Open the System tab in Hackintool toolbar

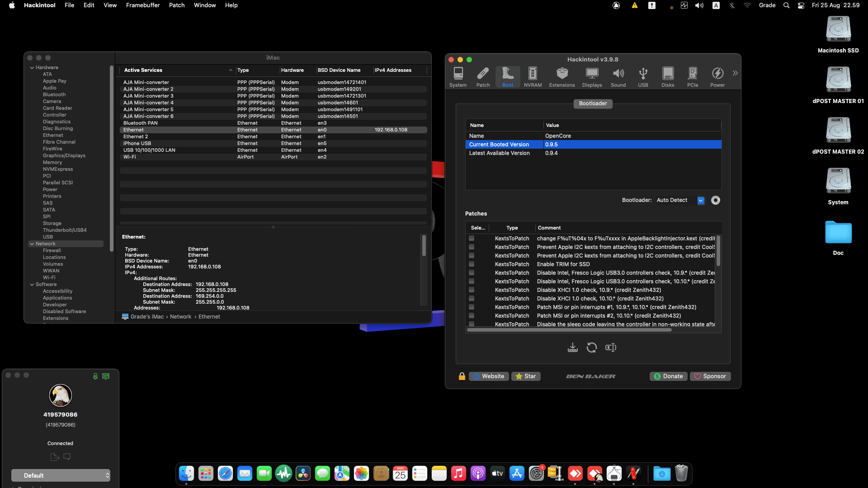pyautogui.click(x=458, y=77)
